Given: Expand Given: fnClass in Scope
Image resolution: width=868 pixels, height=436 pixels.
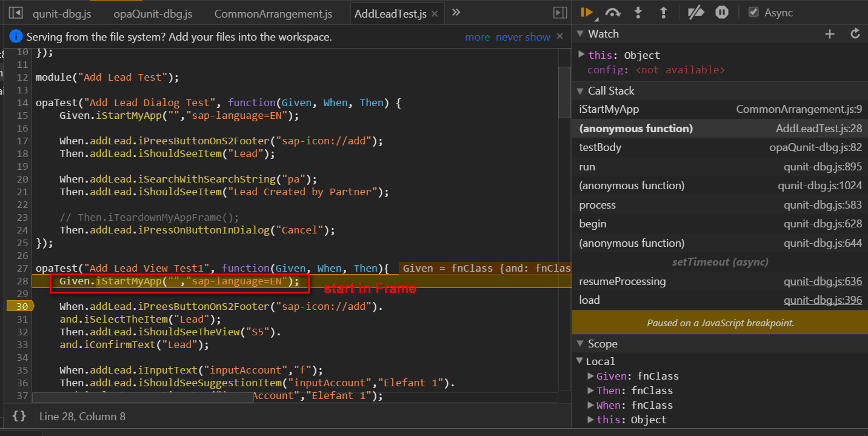Looking at the screenshot, I should [591, 376].
